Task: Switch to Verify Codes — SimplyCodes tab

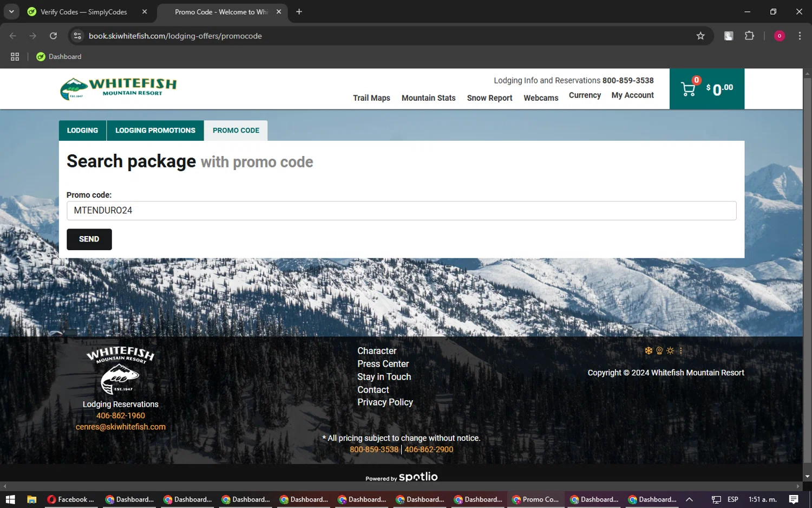Action: 84,12
